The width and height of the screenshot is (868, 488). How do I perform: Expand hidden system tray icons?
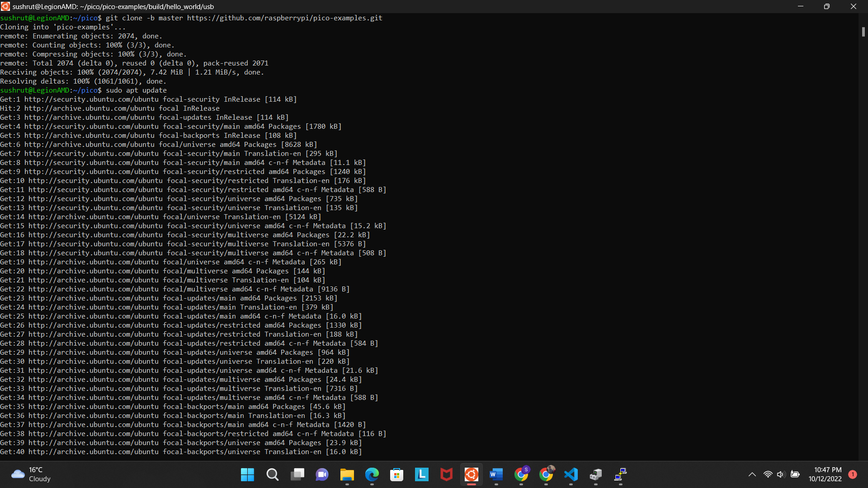752,474
